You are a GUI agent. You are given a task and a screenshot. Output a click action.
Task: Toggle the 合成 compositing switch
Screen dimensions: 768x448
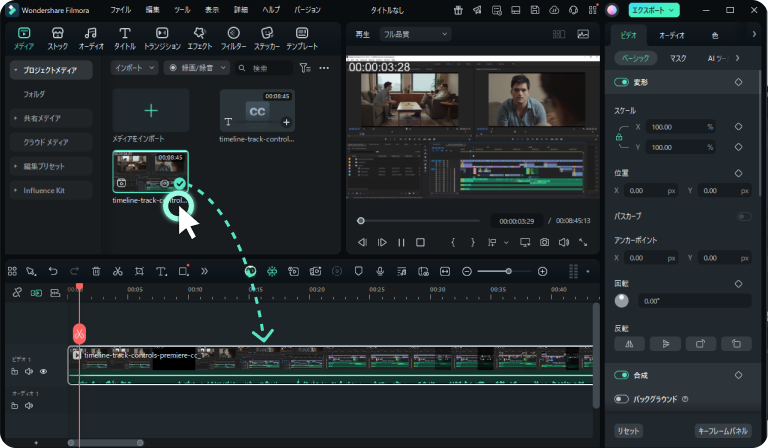point(622,375)
